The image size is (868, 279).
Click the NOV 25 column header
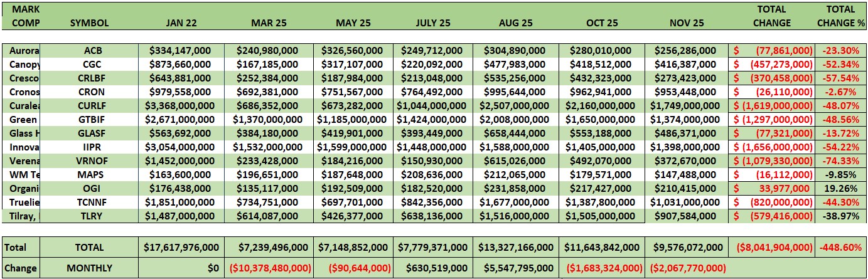click(686, 23)
